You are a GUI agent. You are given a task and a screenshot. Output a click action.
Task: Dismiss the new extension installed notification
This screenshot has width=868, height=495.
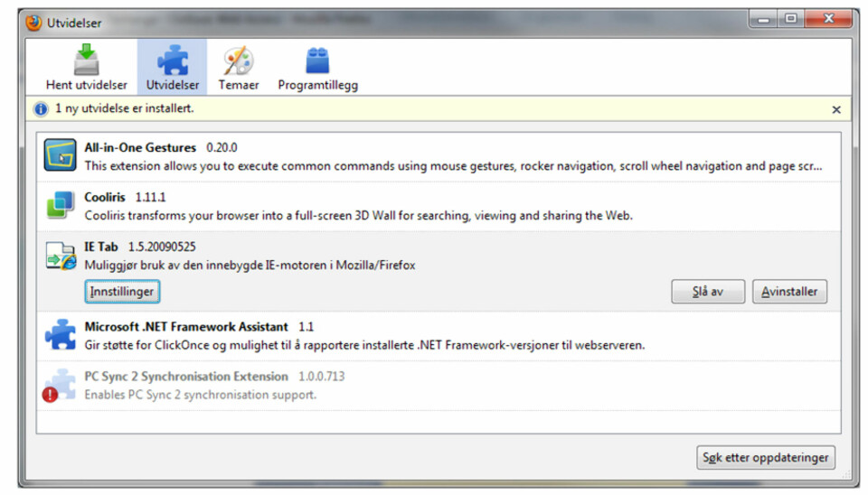coord(836,109)
